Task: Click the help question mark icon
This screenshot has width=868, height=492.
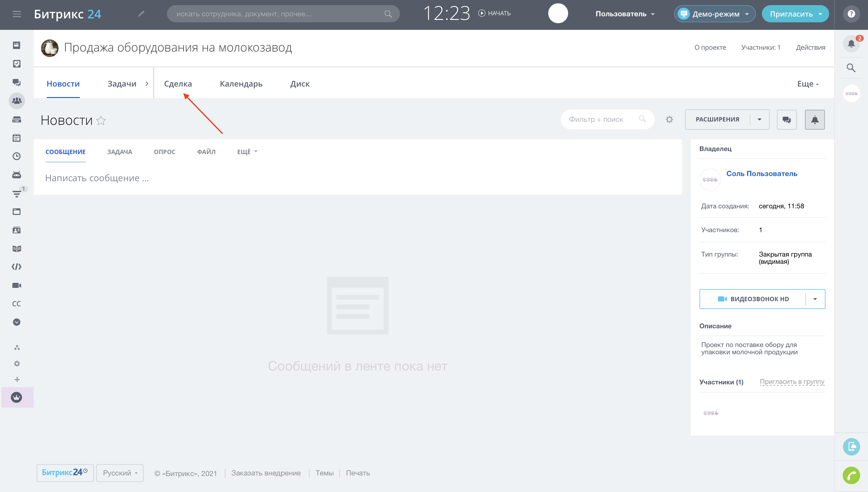Action: tap(851, 14)
